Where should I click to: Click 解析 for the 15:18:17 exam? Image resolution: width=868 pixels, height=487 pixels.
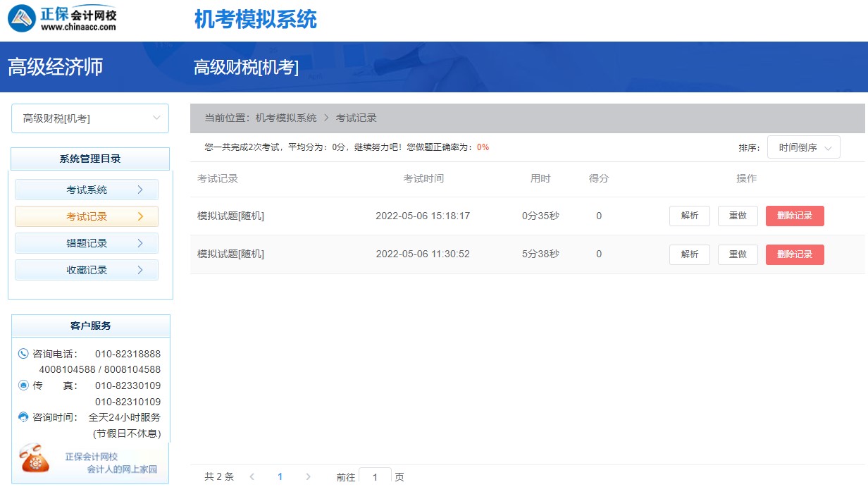click(x=689, y=216)
